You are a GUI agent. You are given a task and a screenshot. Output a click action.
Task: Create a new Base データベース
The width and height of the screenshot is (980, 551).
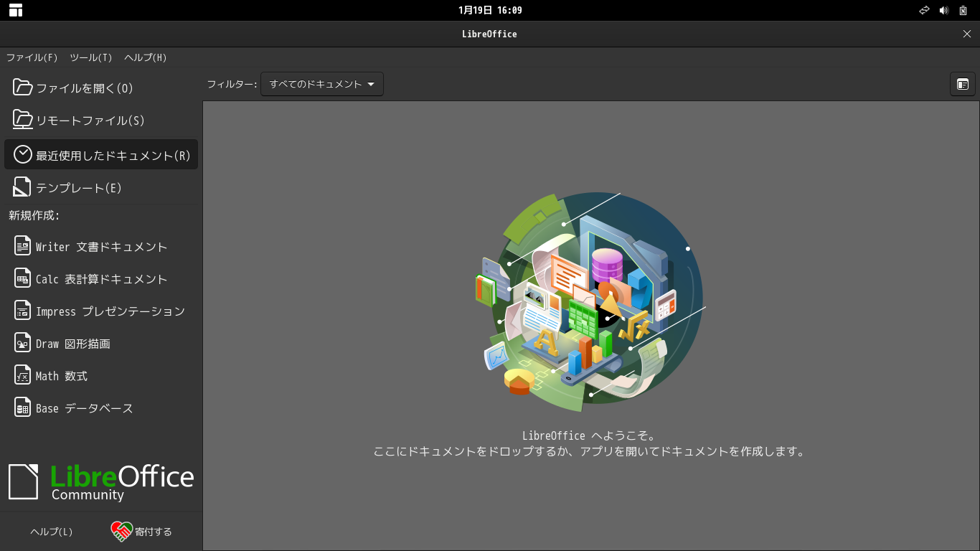tap(101, 408)
